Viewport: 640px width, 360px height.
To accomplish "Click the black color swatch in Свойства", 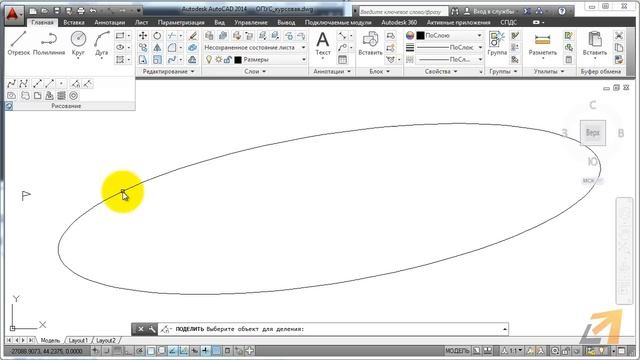I will tap(420, 36).
